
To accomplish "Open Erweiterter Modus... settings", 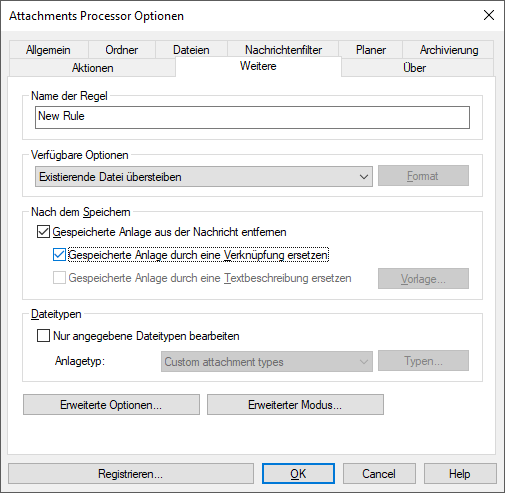I will 295,405.
